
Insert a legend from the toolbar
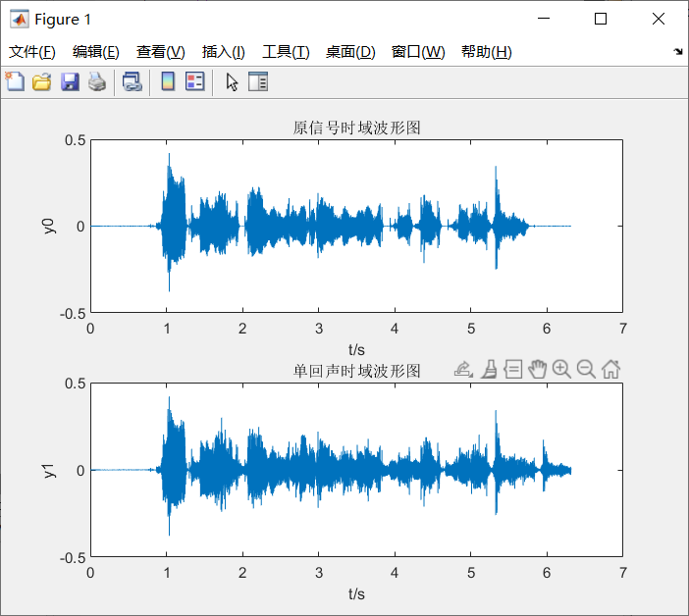194,81
